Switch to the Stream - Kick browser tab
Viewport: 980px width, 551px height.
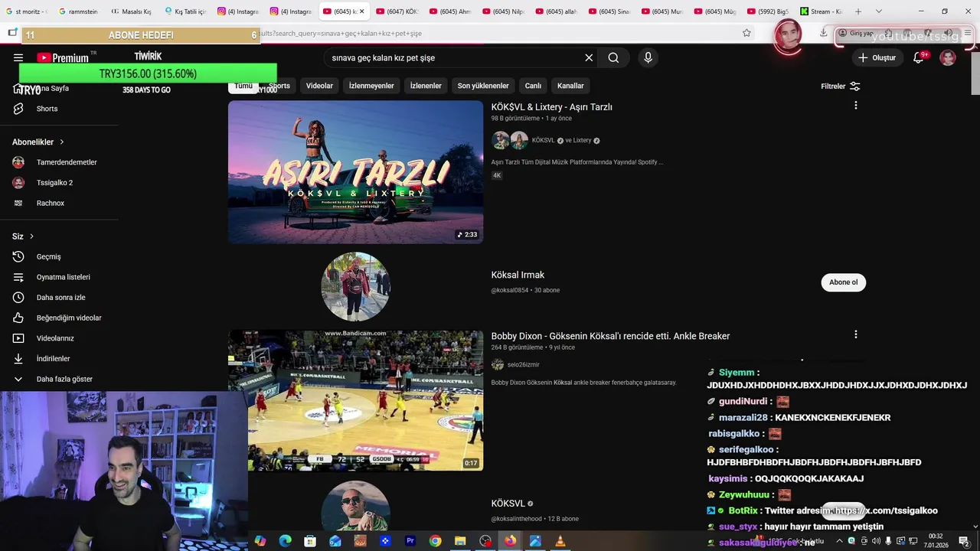coord(821,11)
